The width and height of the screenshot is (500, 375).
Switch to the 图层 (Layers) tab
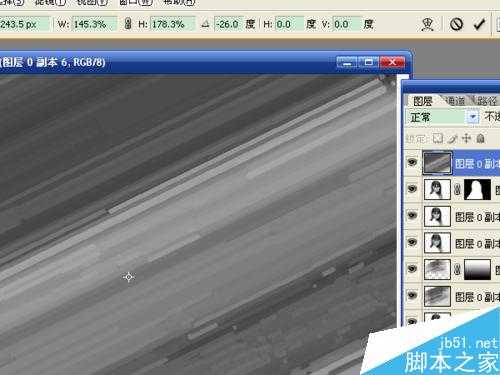click(423, 101)
